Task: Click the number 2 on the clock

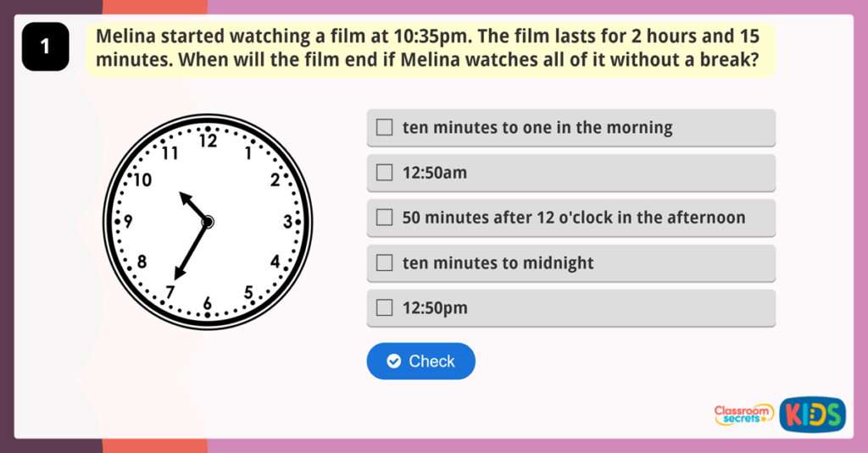Action: (x=275, y=180)
